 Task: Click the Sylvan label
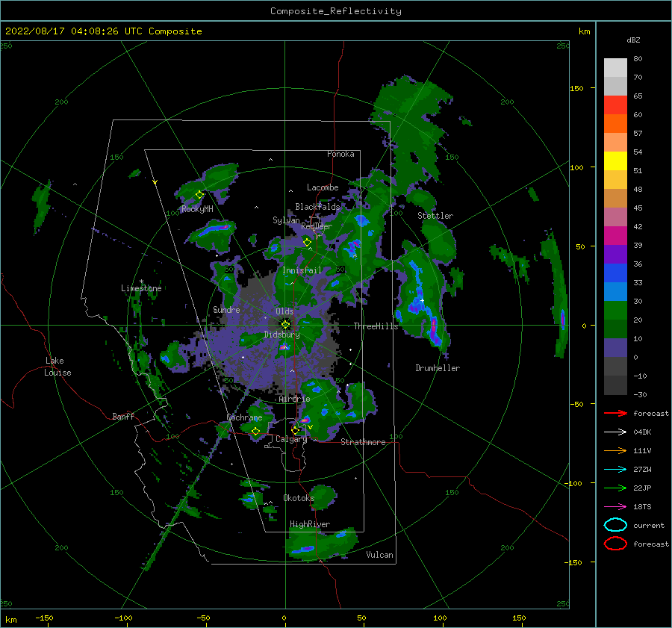click(286, 220)
